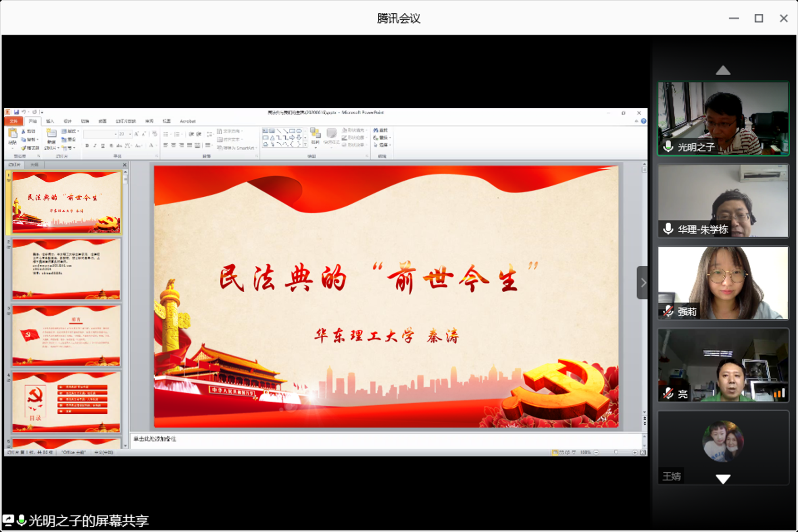
Task: Select 王婧's participant tile
Action: [723, 447]
